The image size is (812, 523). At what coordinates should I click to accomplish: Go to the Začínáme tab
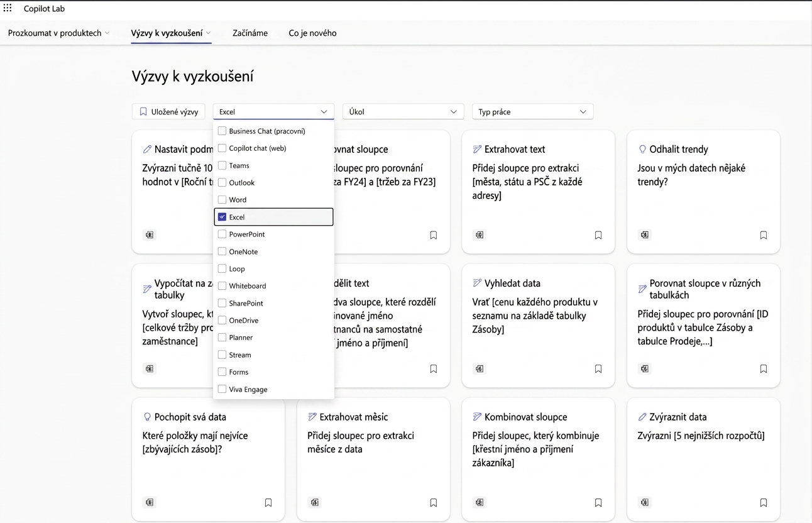[x=250, y=33]
